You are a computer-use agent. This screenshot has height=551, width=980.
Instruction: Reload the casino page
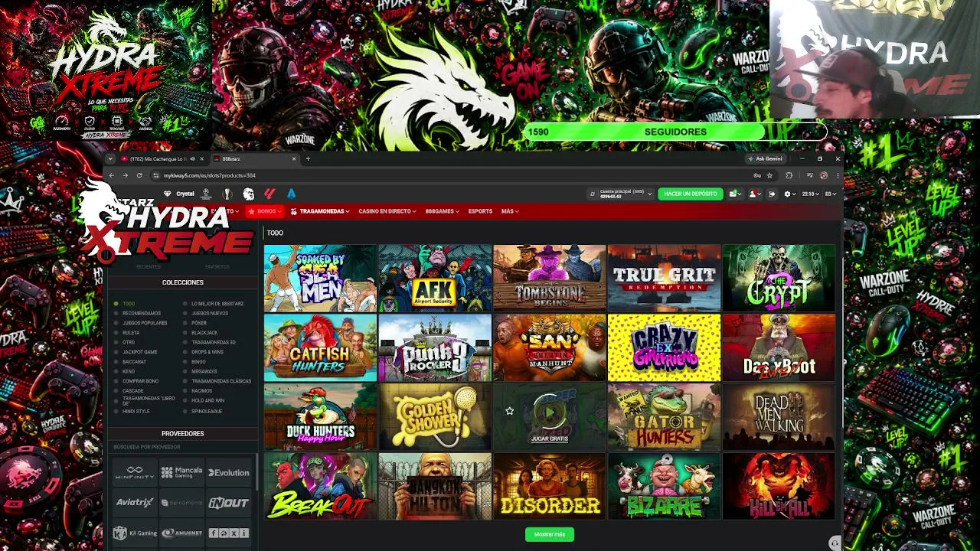coord(139,175)
